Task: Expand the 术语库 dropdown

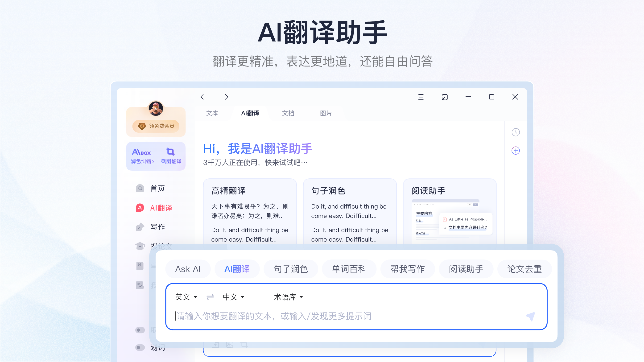Action: [288, 297]
